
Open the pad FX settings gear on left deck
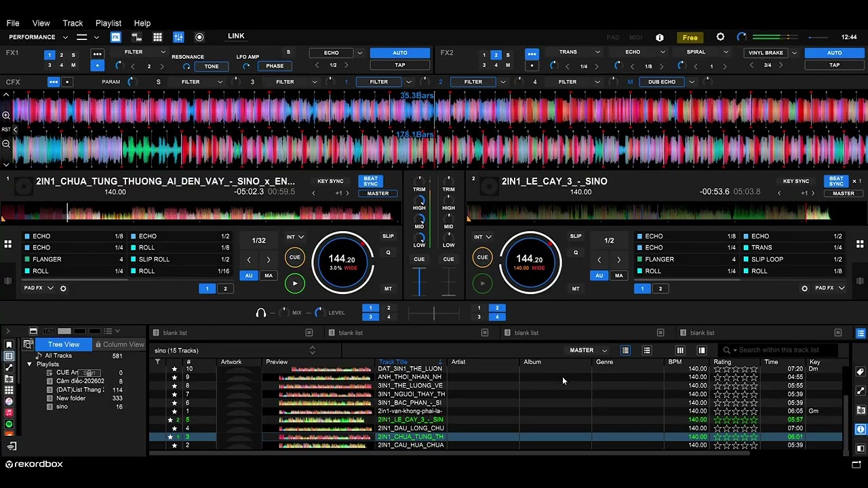click(x=63, y=288)
